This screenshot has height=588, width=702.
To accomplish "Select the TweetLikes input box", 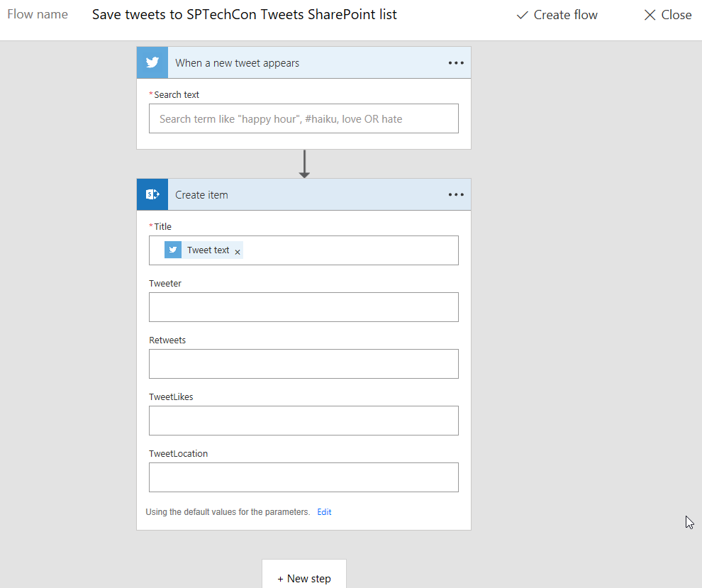I will click(303, 421).
